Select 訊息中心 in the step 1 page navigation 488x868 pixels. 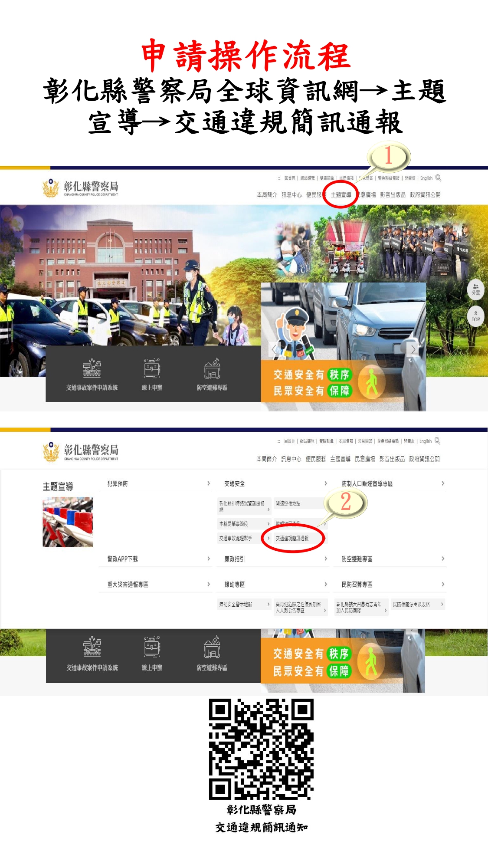click(291, 195)
